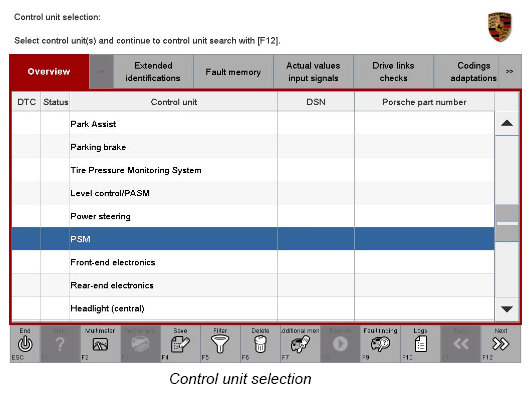Image resolution: width=531 pixels, height=393 pixels.
Task: Switch to the Overview tab
Action: pyautogui.click(x=49, y=71)
